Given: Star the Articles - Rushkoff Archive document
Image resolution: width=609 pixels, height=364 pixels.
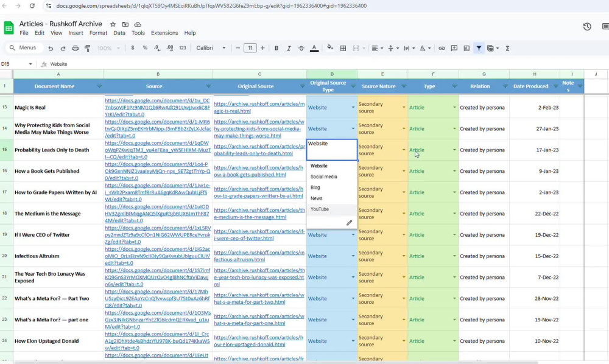Looking at the screenshot, I should coord(113,24).
